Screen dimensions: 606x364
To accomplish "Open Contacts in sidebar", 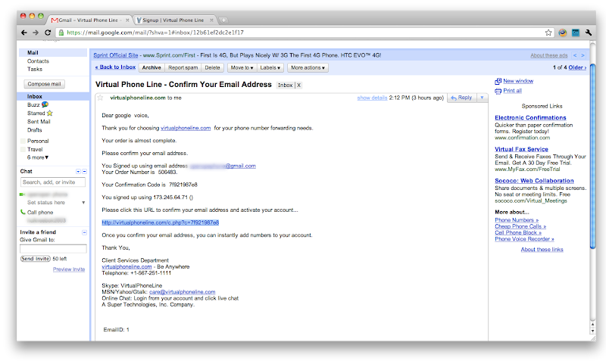I will 38,61.
